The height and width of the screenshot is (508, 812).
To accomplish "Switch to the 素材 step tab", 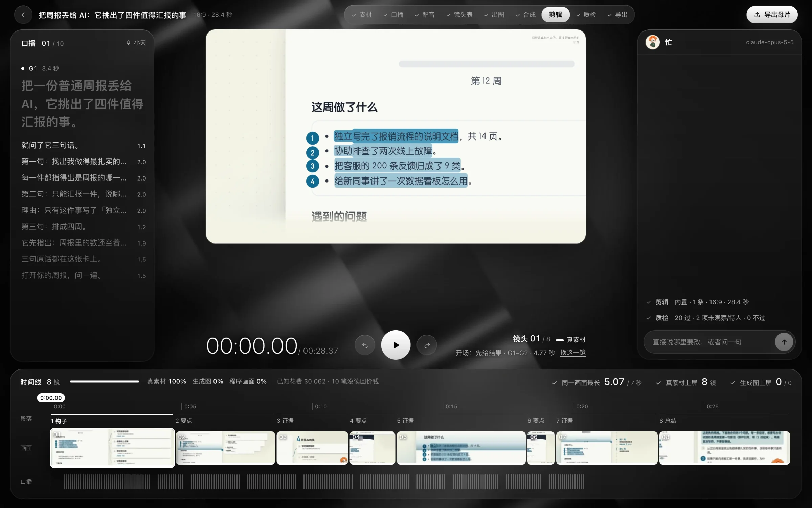I will [362, 15].
